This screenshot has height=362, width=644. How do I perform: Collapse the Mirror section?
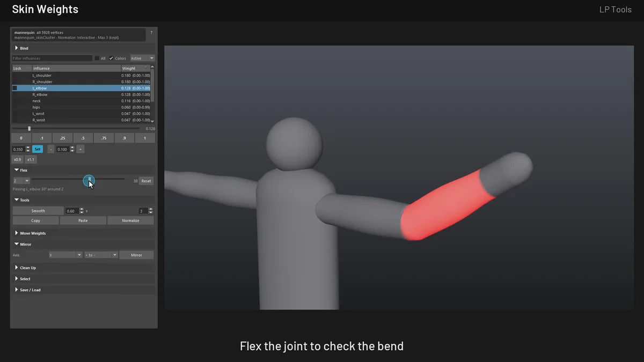tap(83, 244)
